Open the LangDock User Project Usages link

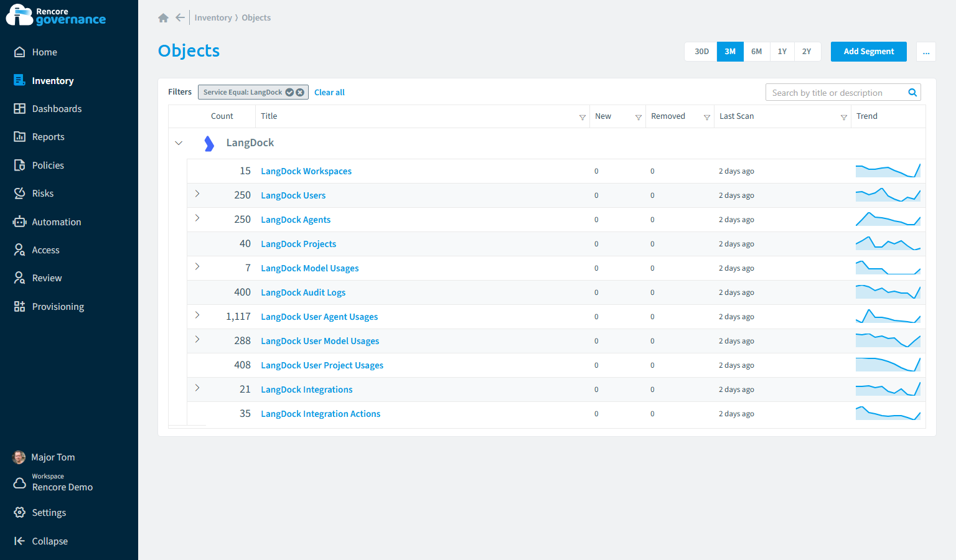[322, 365]
